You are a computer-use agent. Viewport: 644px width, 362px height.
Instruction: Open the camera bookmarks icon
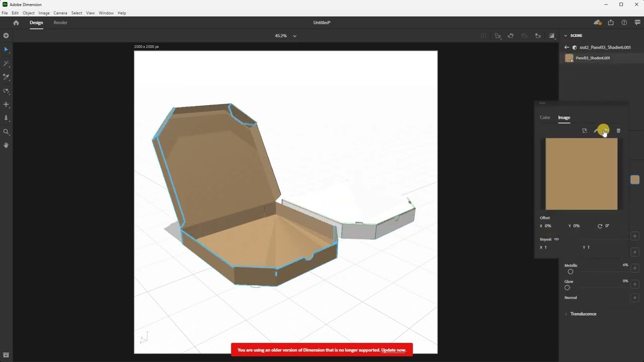click(x=538, y=36)
